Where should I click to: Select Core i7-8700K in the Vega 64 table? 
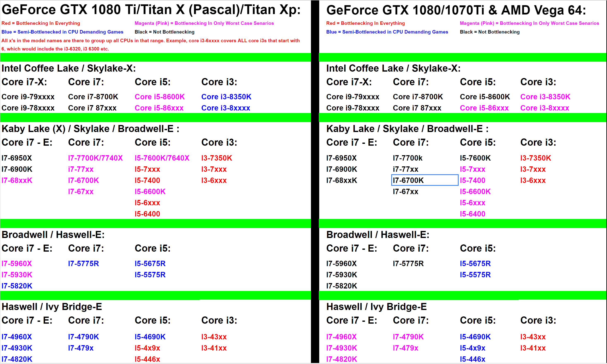tap(418, 97)
